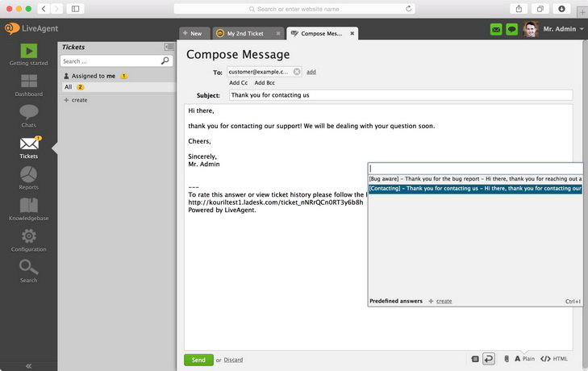Click into the Subject field

(x=400, y=95)
